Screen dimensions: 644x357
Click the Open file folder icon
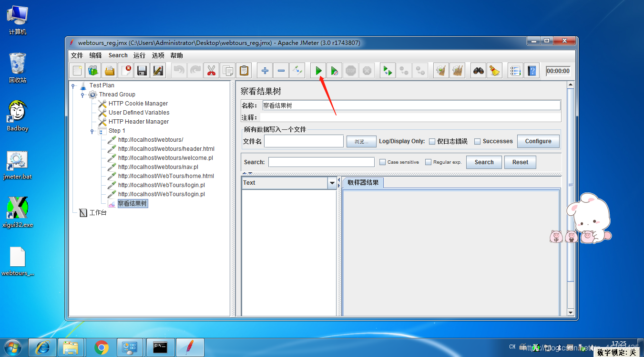coord(110,71)
